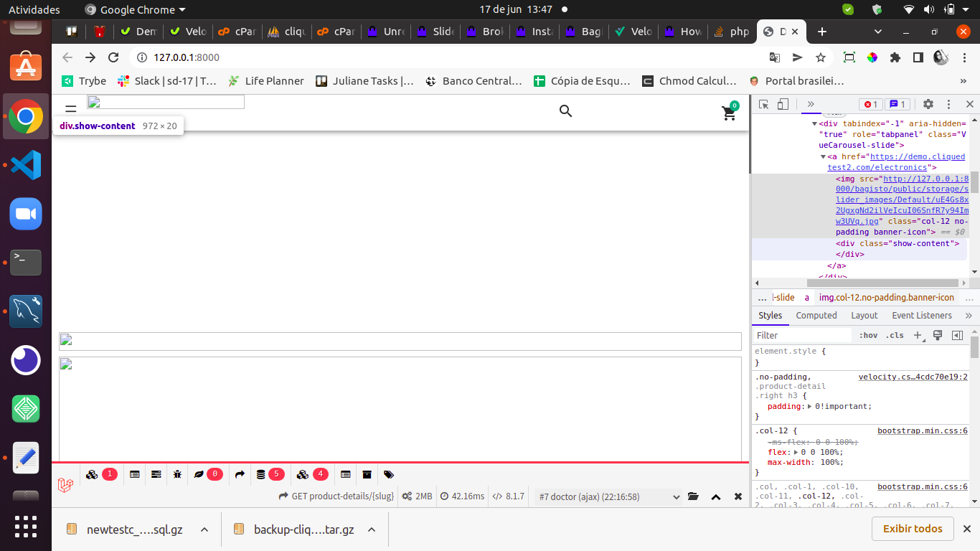
Task: Open bootstrap.min.css:6 link for .col-12
Action: 923,430
